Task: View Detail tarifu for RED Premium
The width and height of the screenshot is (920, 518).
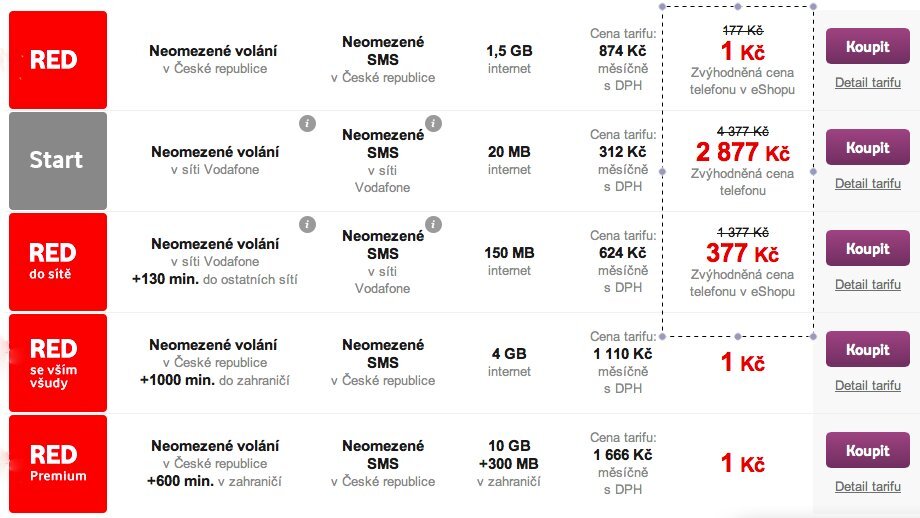Action: point(867,486)
